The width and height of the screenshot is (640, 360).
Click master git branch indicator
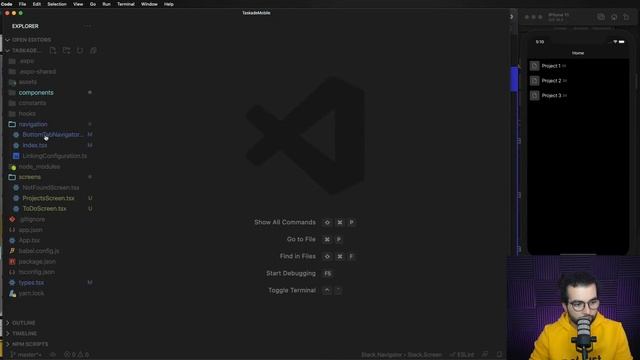pyautogui.click(x=26, y=355)
